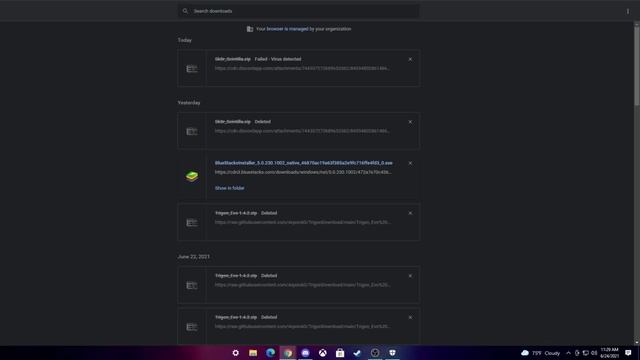Click the scrollbar down arrow

[637, 343]
